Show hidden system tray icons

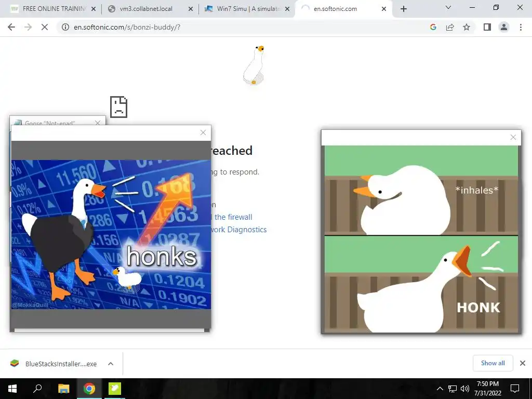[x=440, y=389]
